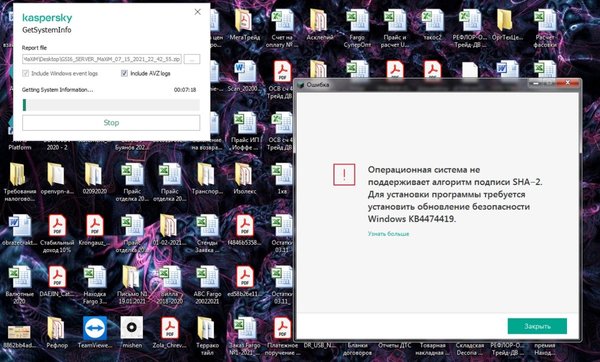Screen dimensions: 600x362
Task: Click the browse "..." button for report file
Action: pyautogui.click(x=192, y=59)
